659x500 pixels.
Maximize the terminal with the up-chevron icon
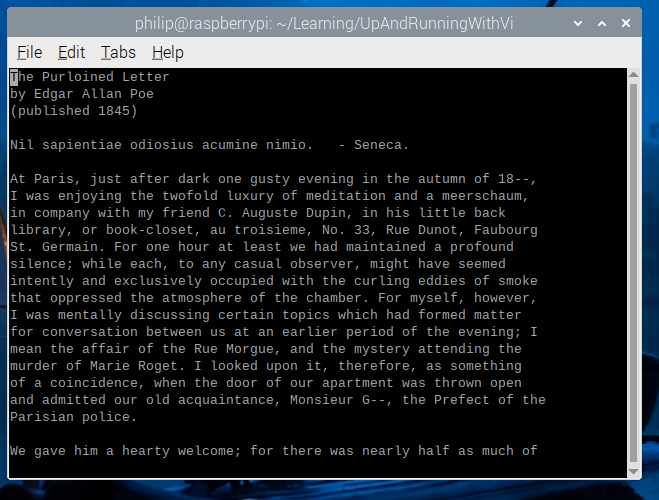coord(602,23)
